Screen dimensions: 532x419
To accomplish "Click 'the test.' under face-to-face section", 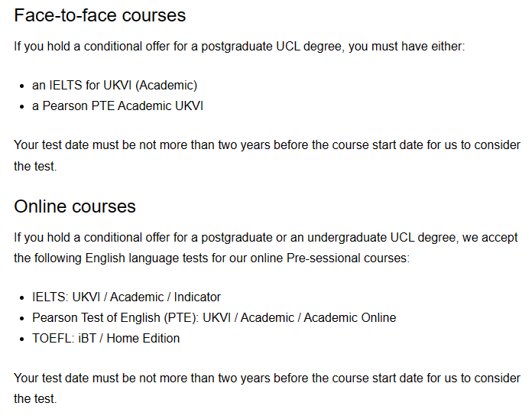I will (35, 166).
